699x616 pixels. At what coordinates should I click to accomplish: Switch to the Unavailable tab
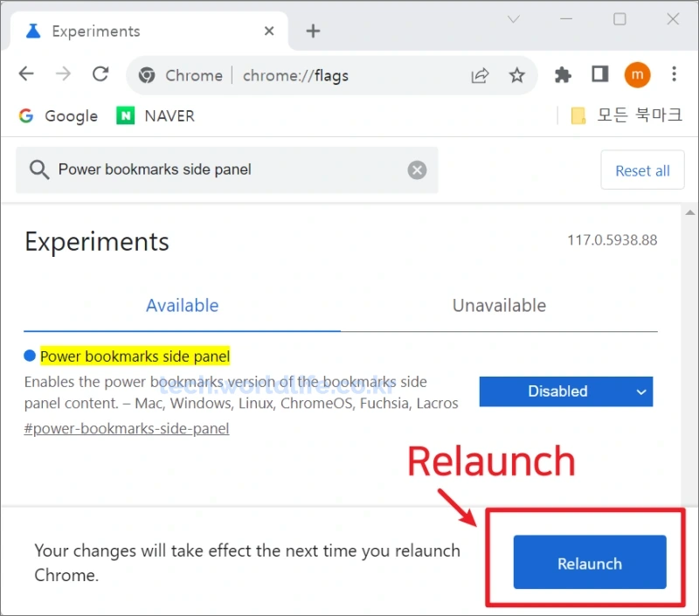(x=499, y=306)
